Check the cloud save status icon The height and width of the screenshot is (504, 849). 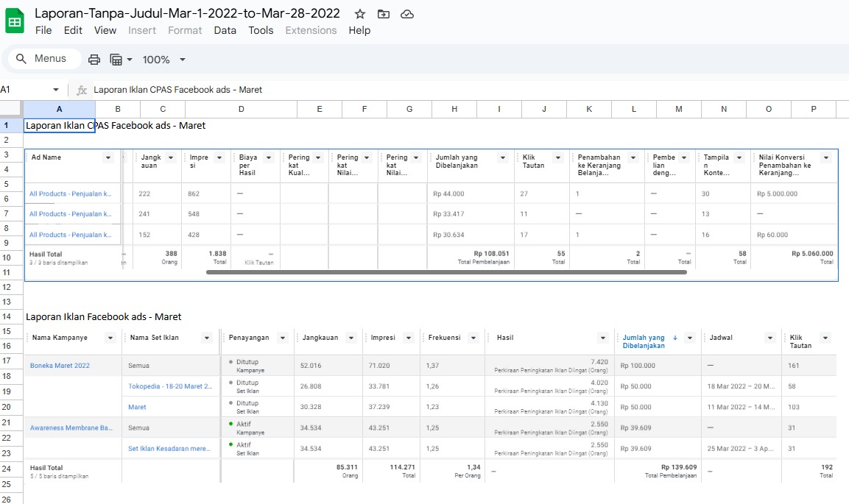pos(406,14)
